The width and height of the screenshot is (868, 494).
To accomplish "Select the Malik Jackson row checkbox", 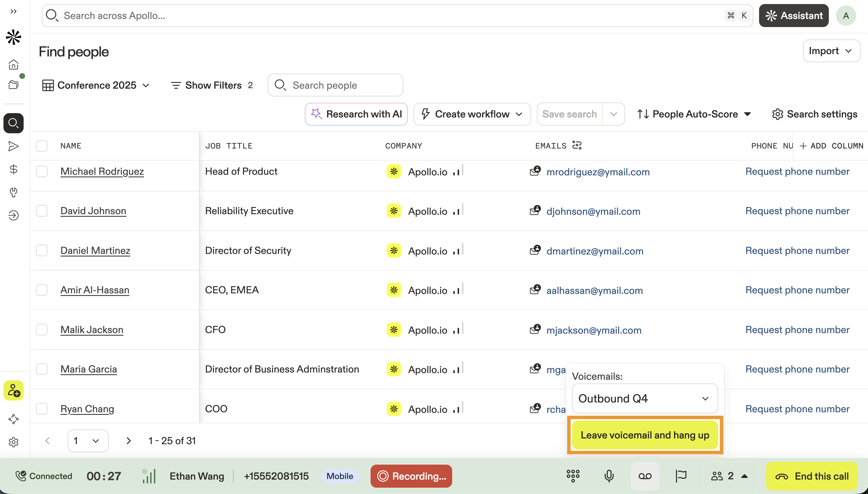I will click(42, 329).
